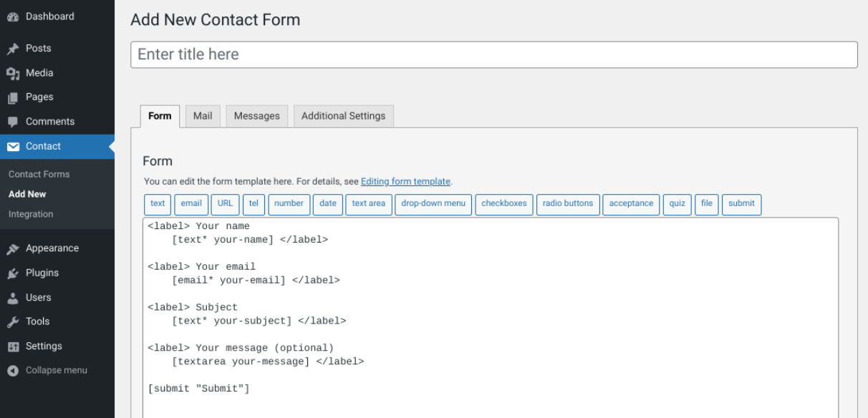The height and width of the screenshot is (418, 868).
Task: Insert a drop-down menu form tag
Action: [x=433, y=204]
